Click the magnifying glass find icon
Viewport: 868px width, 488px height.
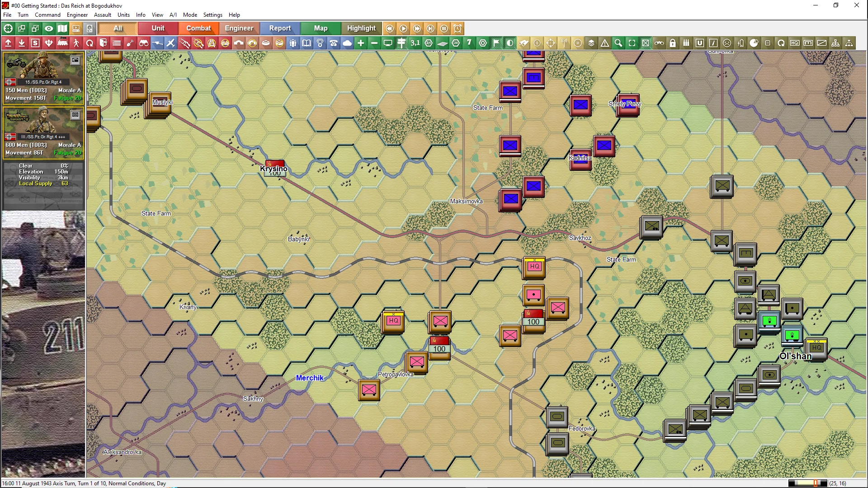[618, 43]
